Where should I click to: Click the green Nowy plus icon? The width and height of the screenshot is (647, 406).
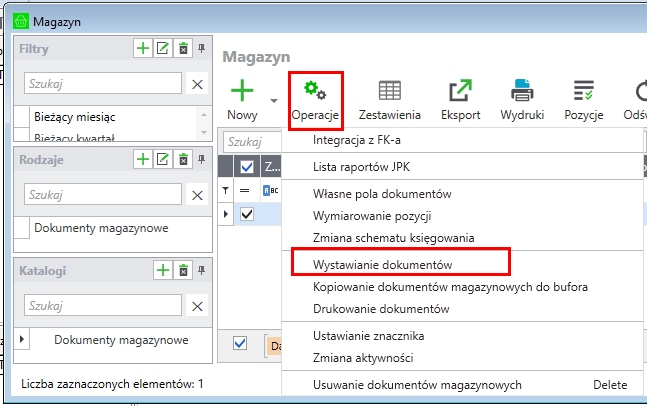[241, 91]
